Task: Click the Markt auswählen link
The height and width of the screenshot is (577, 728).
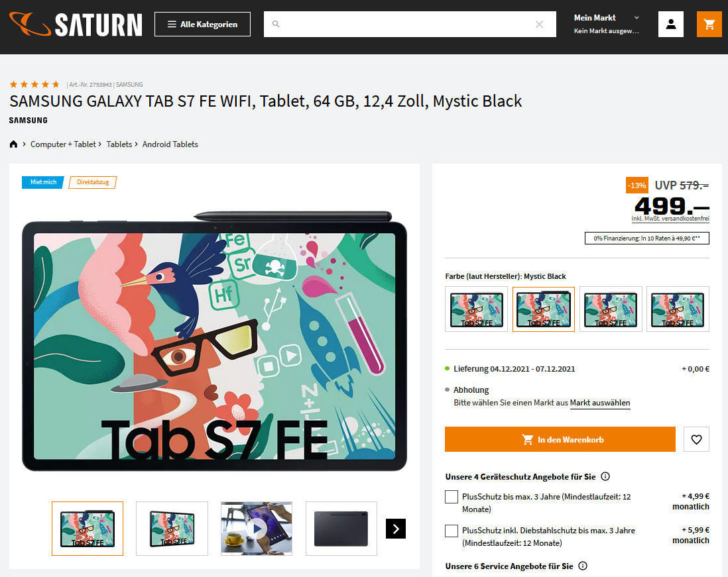Action: click(600, 403)
